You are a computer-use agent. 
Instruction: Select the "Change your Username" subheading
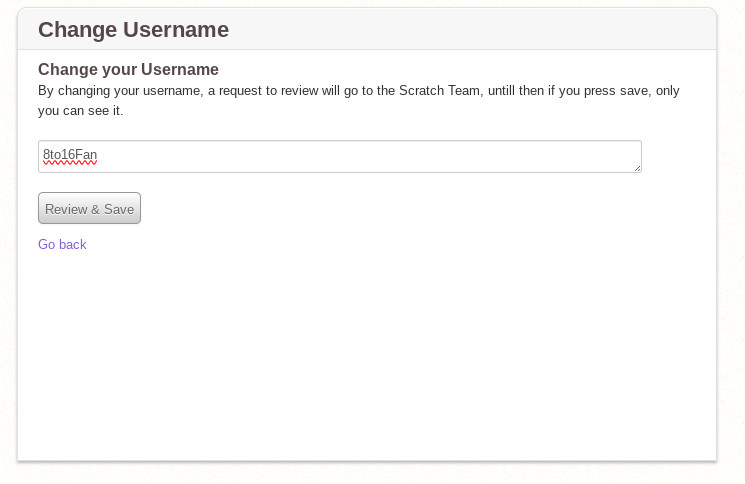[128, 69]
